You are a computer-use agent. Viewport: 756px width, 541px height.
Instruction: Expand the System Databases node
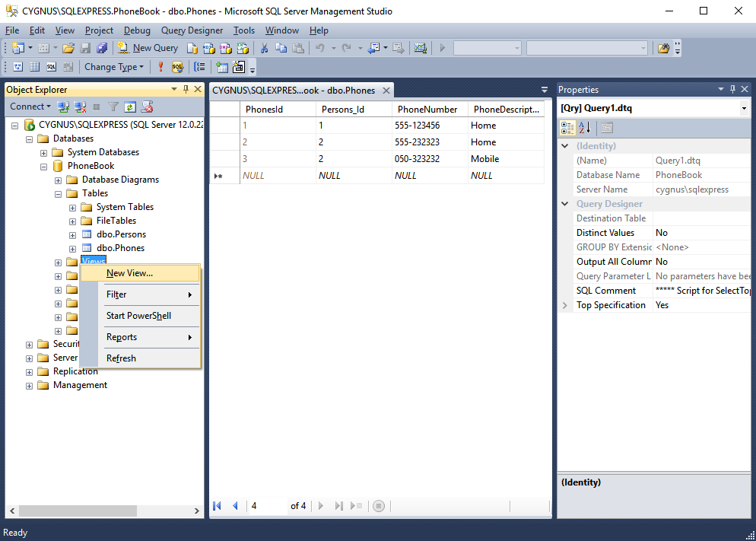click(x=44, y=154)
